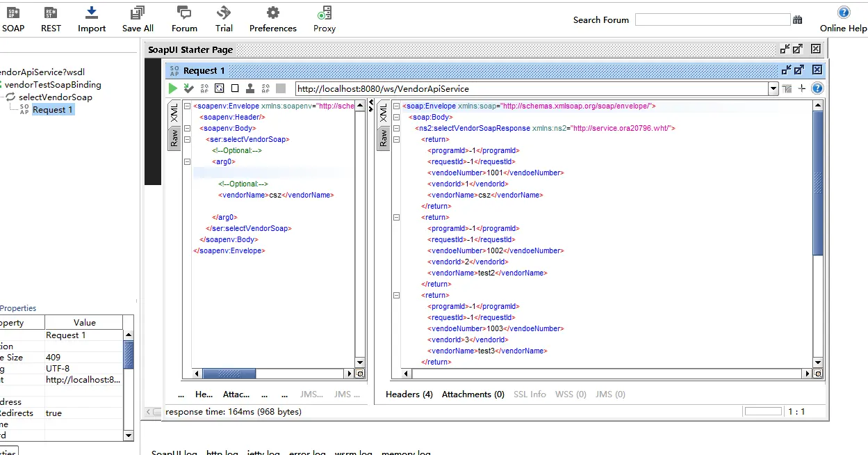Open the endpoint URL dropdown arrow

(x=773, y=88)
